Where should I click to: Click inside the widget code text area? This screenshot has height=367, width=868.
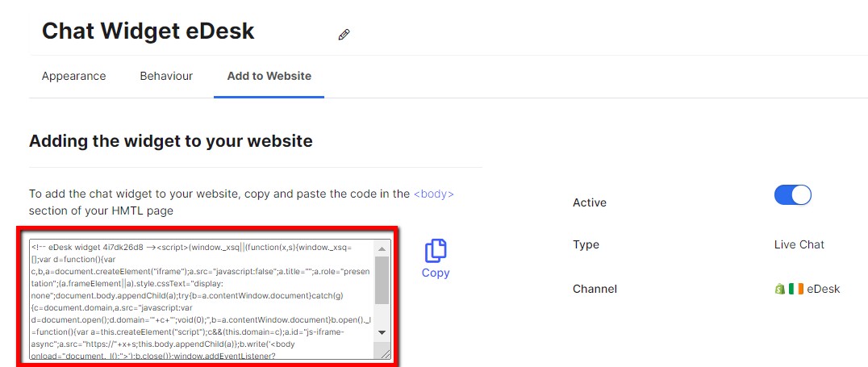(202, 299)
